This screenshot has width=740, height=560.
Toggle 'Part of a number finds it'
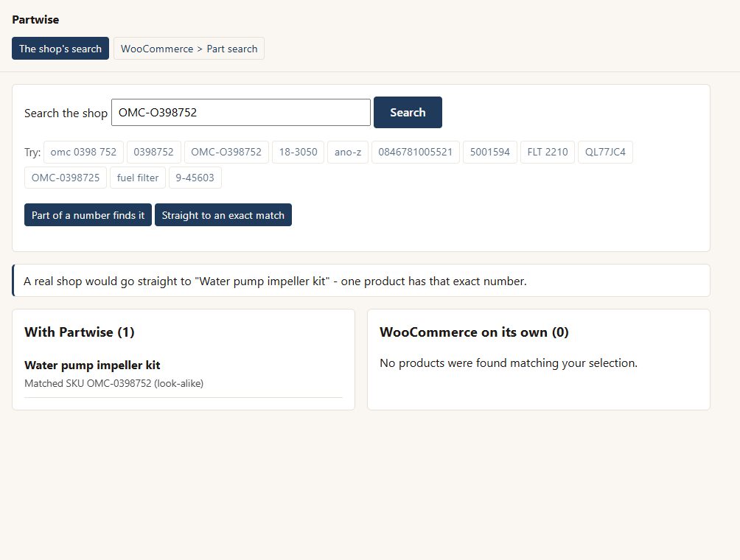point(88,215)
